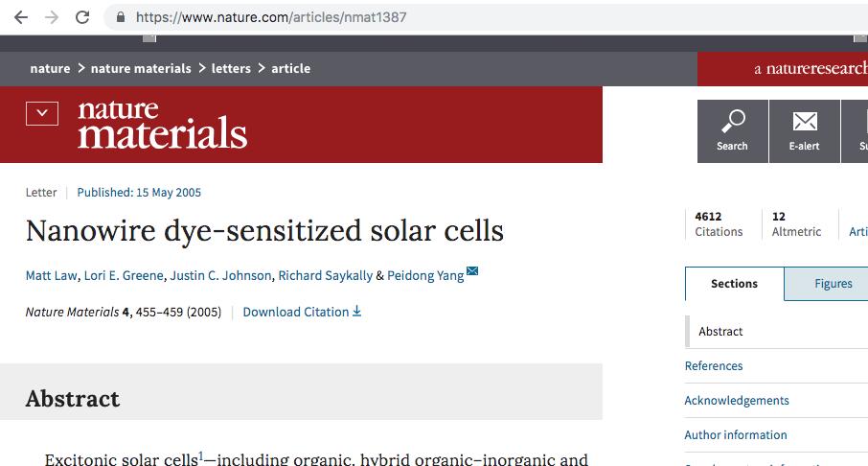Click the padlock icon in address bar
Viewport: 868px width, 466px height.
pyautogui.click(x=120, y=17)
